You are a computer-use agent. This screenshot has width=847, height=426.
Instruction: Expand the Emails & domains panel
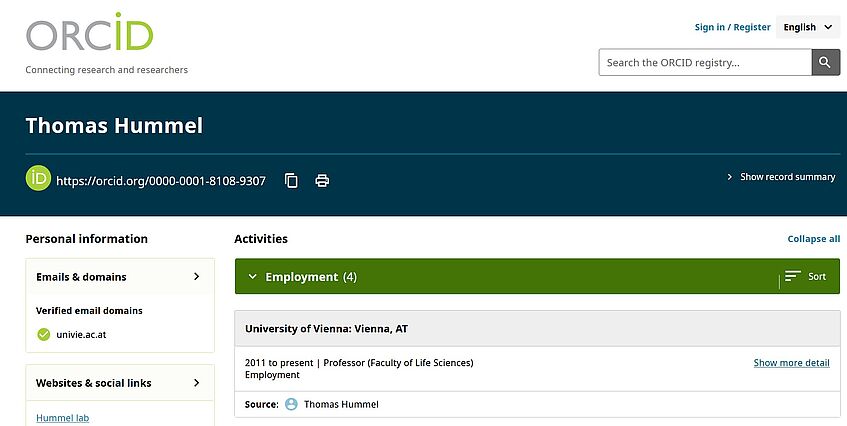196,277
